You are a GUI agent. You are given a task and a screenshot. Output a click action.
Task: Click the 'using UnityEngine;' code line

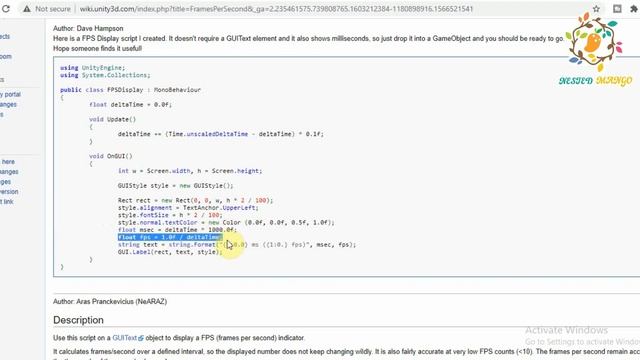point(92,68)
